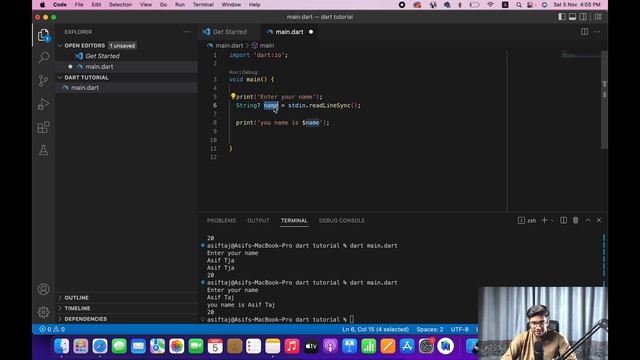Kill the terminal with trash icon
The image size is (640, 360).
576,220
